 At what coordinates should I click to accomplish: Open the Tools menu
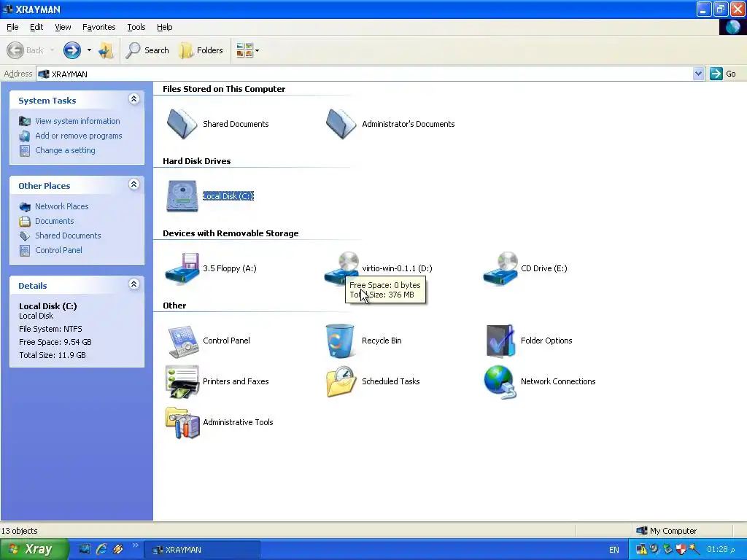(136, 27)
